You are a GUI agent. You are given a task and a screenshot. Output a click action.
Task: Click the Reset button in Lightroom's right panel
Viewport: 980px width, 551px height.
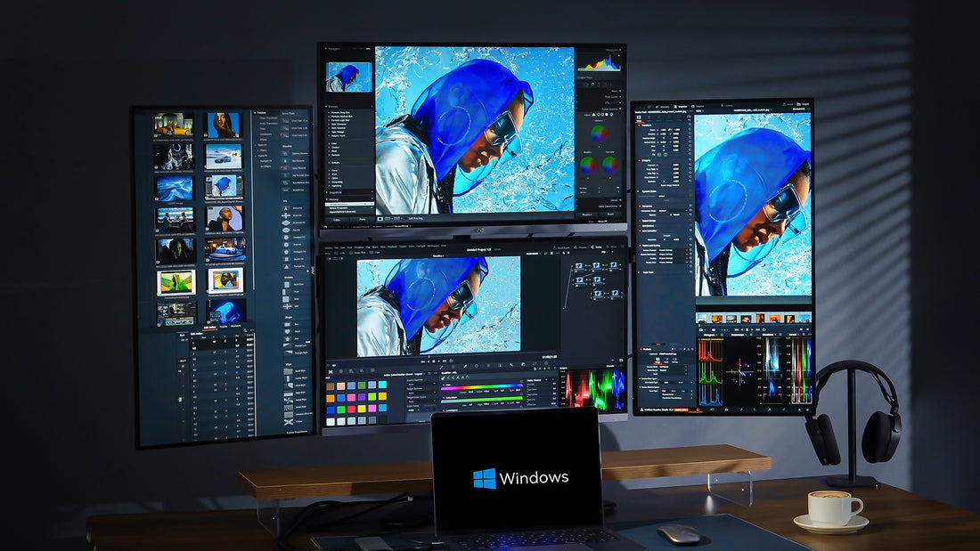610,215
